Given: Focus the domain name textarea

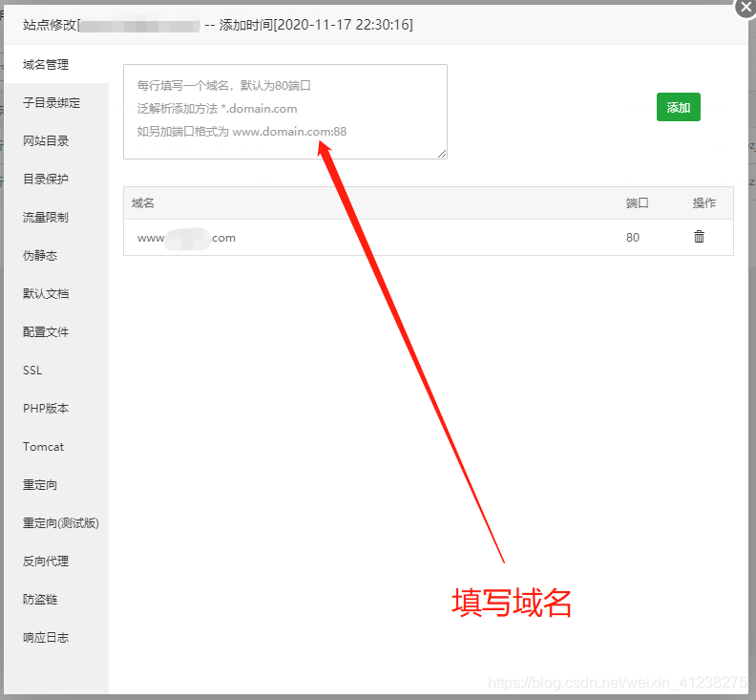Looking at the screenshot, I should (x=285, y=112).
